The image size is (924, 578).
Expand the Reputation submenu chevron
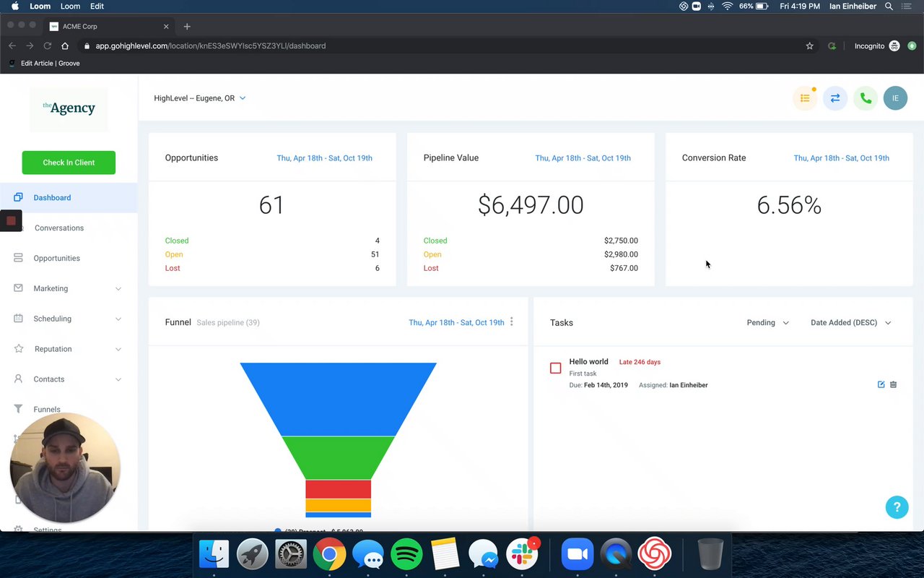point(118,349)
